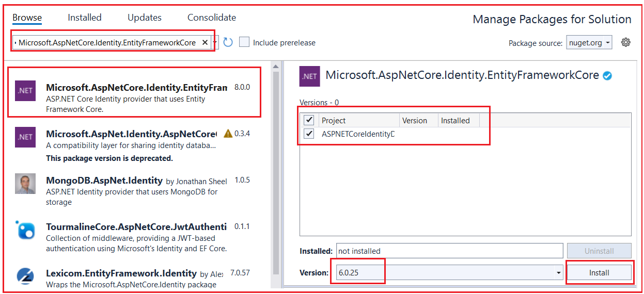Toggle the ASPNETCoreIdentityD project checkbox
The image size is (644, 294).
click(309, 134)
